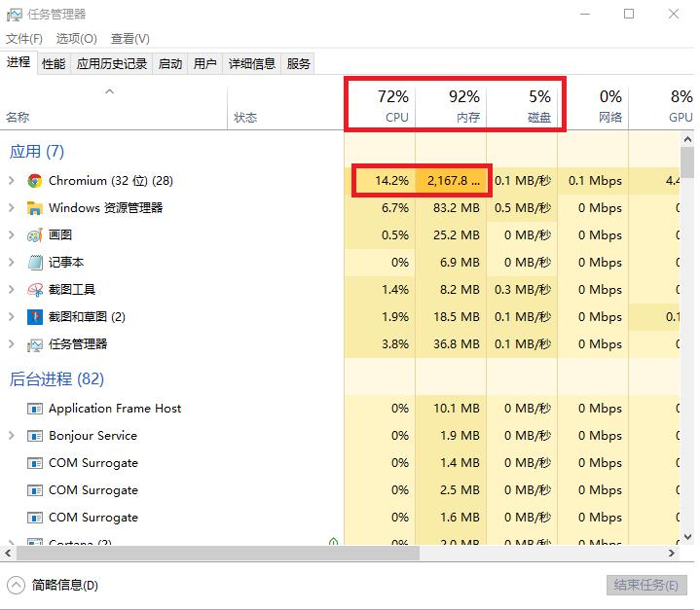Click the vertical scrollbar down arrow
Viewport: 700px width, 610px height.
(x=687, y=537)
